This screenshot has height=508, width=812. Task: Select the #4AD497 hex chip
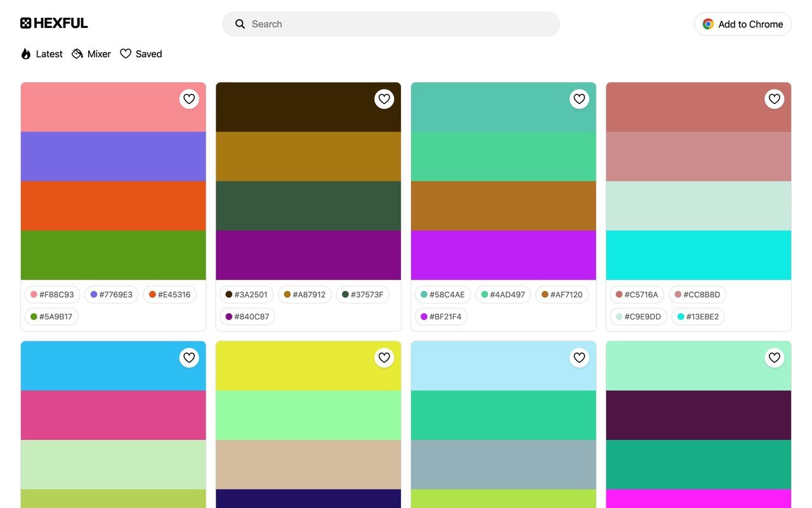pos(503,295)
